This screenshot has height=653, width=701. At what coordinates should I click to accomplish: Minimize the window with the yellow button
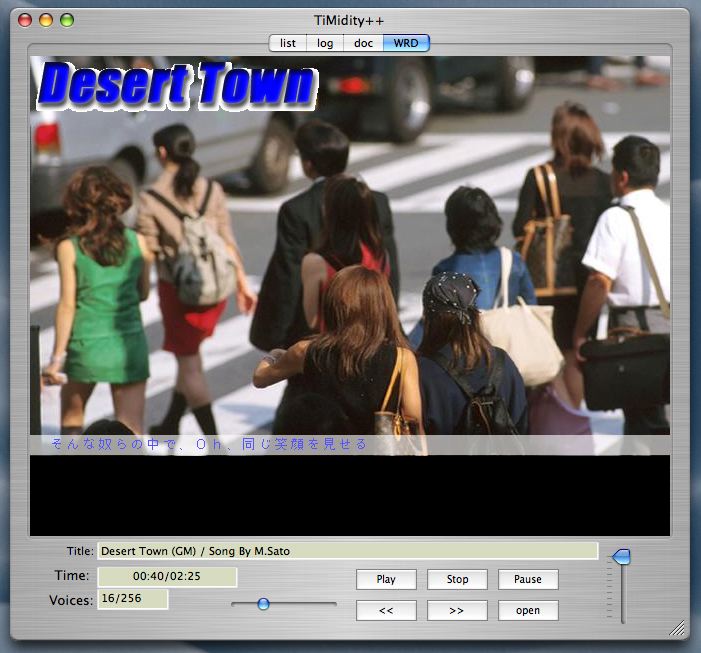pyautogui.click(x=46, y=20)
